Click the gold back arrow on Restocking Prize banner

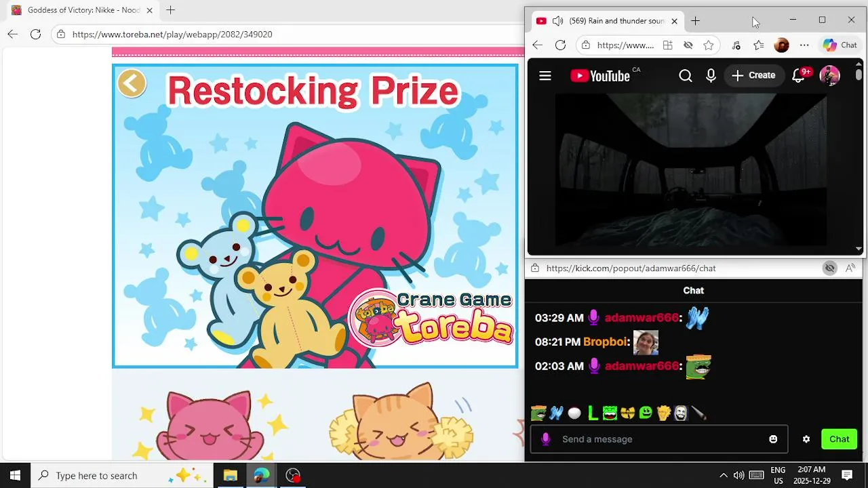click(132, 84)
